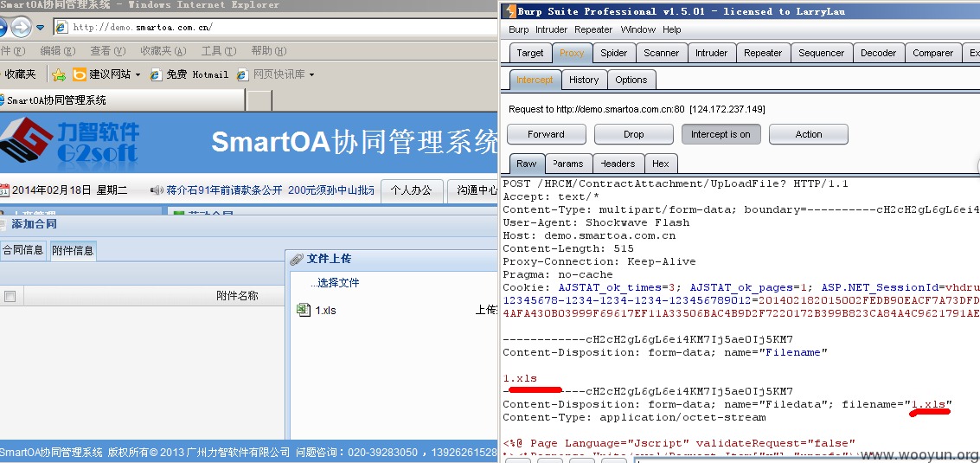This screenshot has width=980, height=463.
Task: Open the Burp menu in Burp Suite
Action: pyautogui.click(x=519, y=29)
